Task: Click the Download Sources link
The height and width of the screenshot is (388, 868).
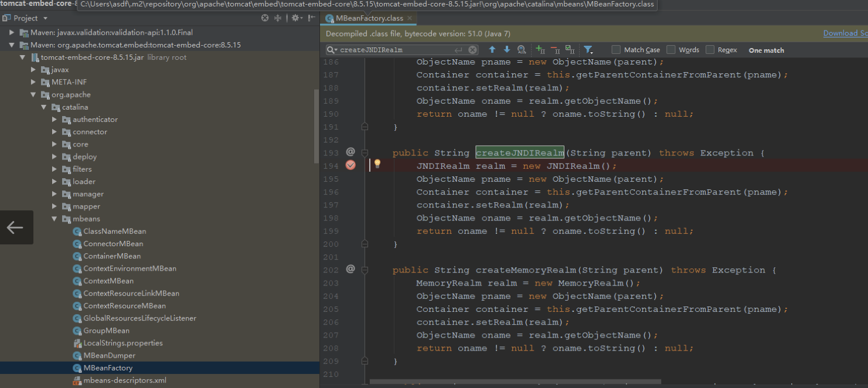Action: (x=845, y=33)
